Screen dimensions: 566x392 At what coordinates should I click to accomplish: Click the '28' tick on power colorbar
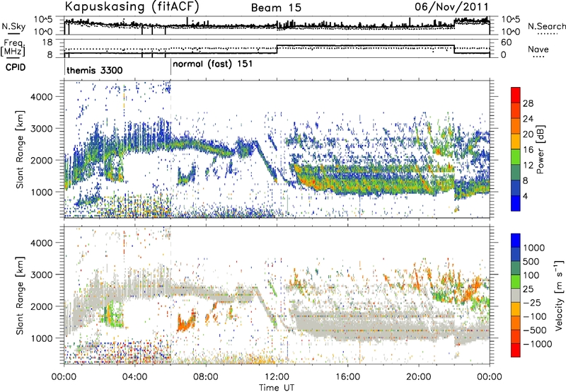(528, 103)
